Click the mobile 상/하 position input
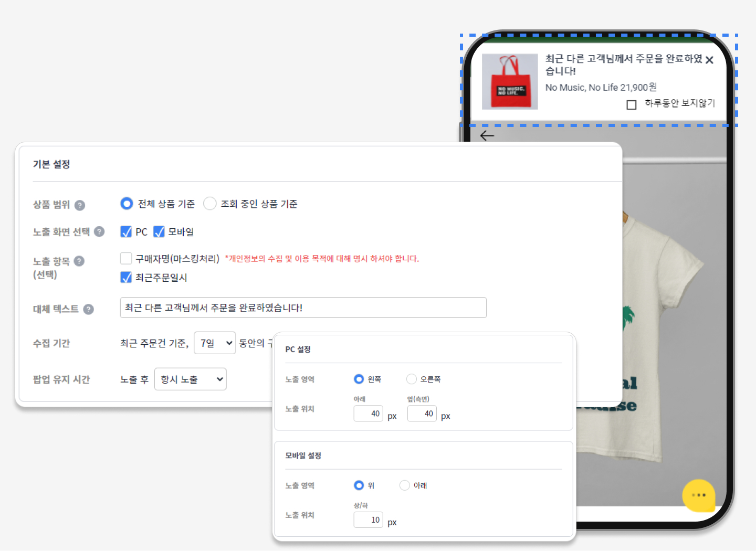756x551 pixels. tap(369, 520)
